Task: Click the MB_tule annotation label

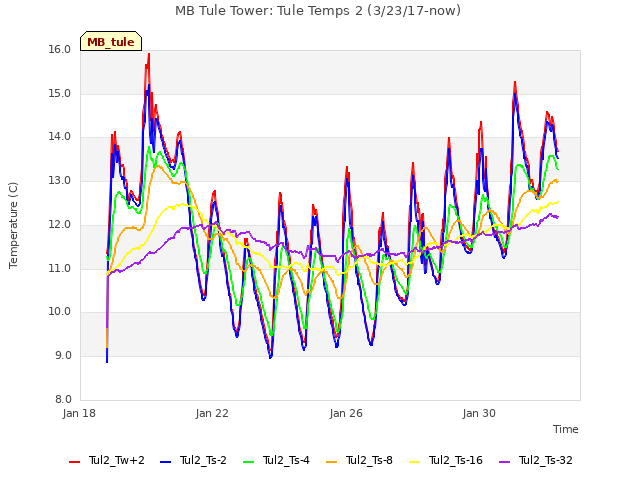Action: coord(111,41)
